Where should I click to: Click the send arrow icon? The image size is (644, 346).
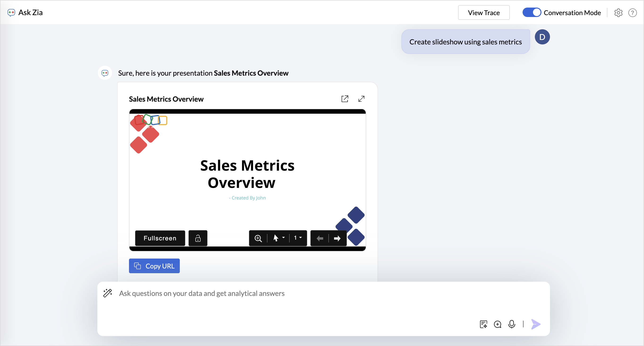click(536, 324)
